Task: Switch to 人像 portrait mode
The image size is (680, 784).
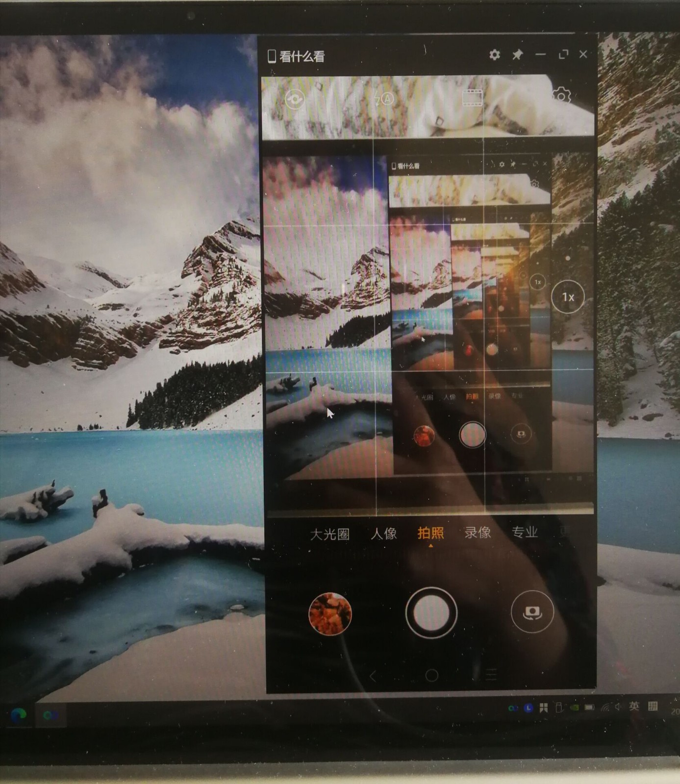Action: (x=383, y=533)
